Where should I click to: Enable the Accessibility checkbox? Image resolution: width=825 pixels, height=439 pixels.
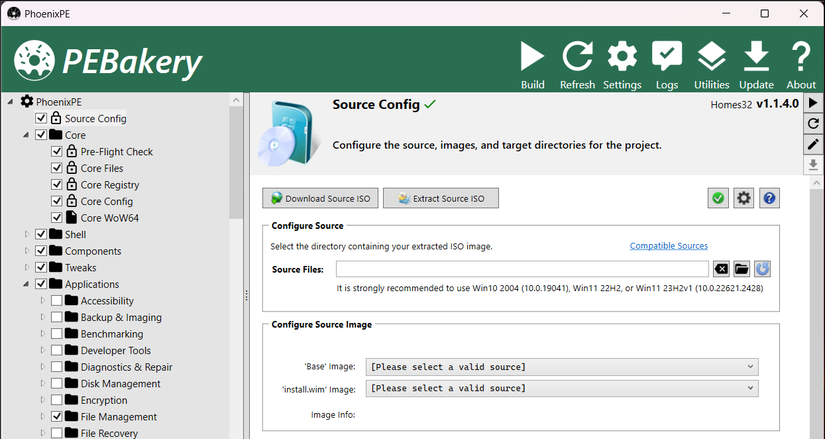click(x=57, y=301)
